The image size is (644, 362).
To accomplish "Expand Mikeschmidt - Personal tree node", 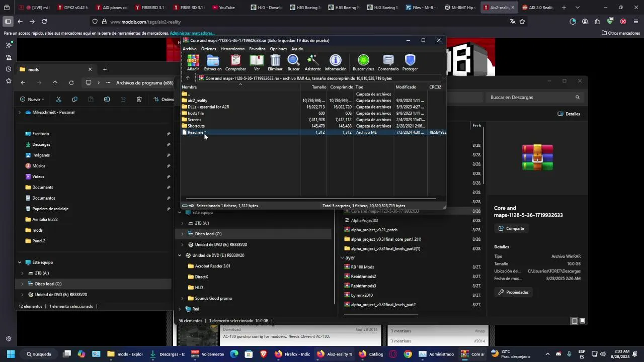I will click(20, 112).
